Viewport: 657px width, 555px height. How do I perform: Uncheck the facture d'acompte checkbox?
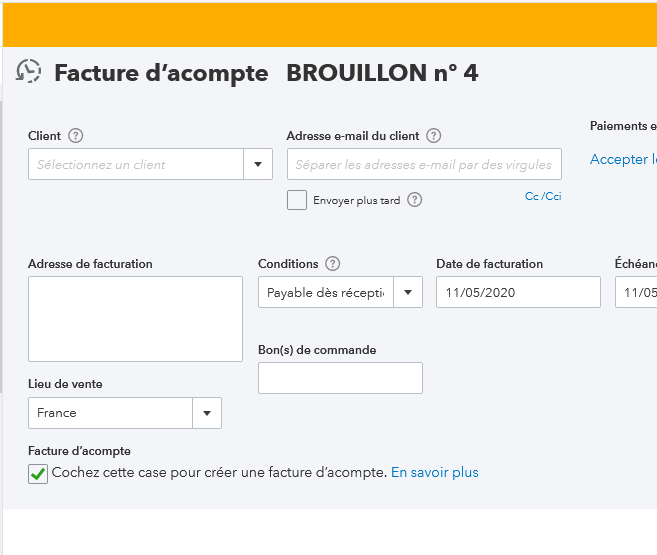[x=38, y=473]
